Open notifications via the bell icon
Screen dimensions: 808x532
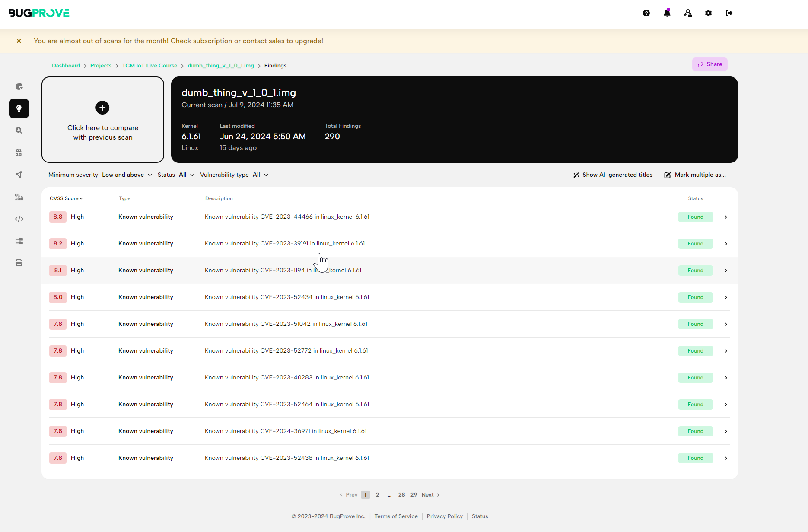click(667, 13)
